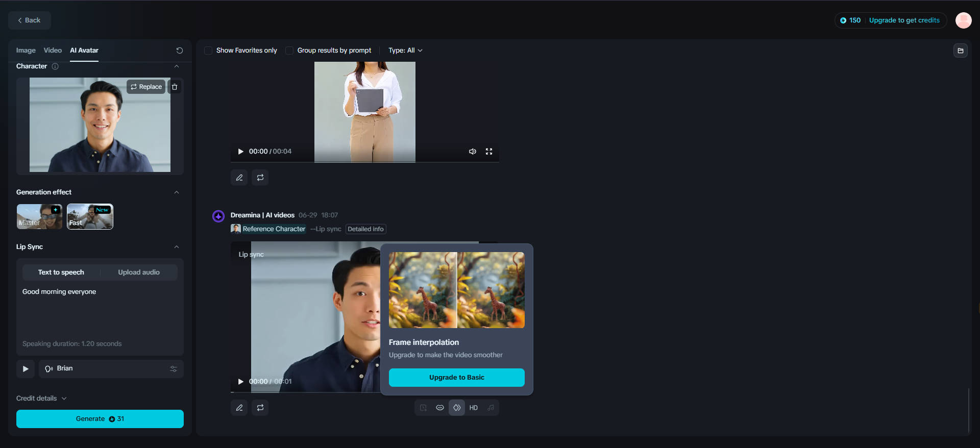Switch to the Video tab
This screenshot has width=980, height=448.
coord(53,51)
